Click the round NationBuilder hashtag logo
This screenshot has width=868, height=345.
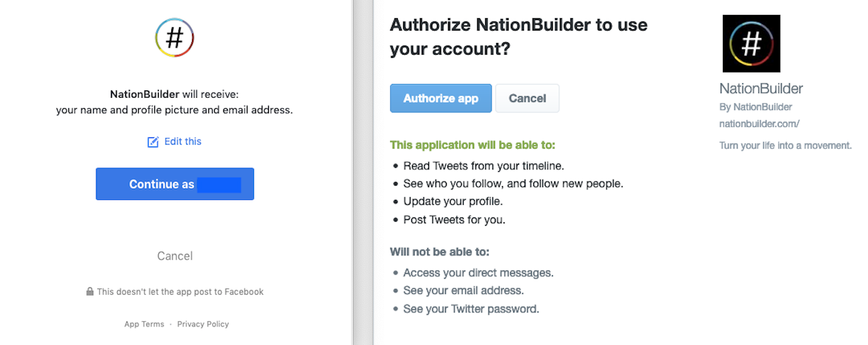pos(175,38)
